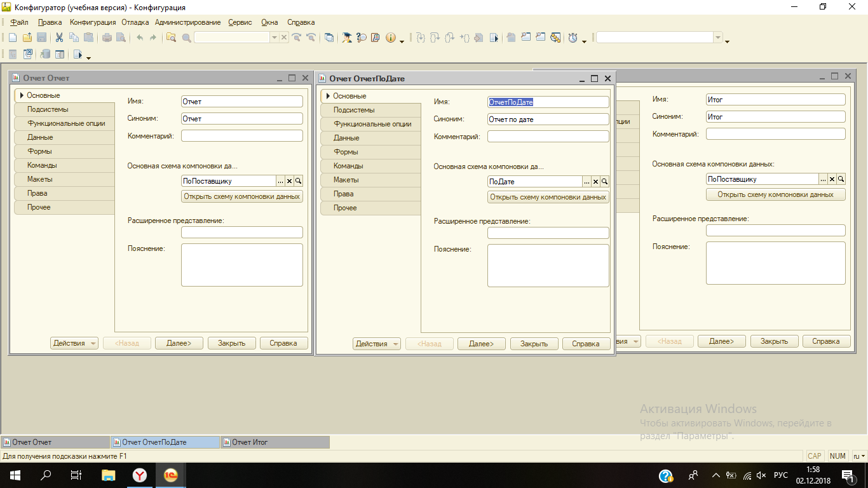Select Данные tab in Отчет Отчет window
Screen dimensions: 868x488
[40, 137]
